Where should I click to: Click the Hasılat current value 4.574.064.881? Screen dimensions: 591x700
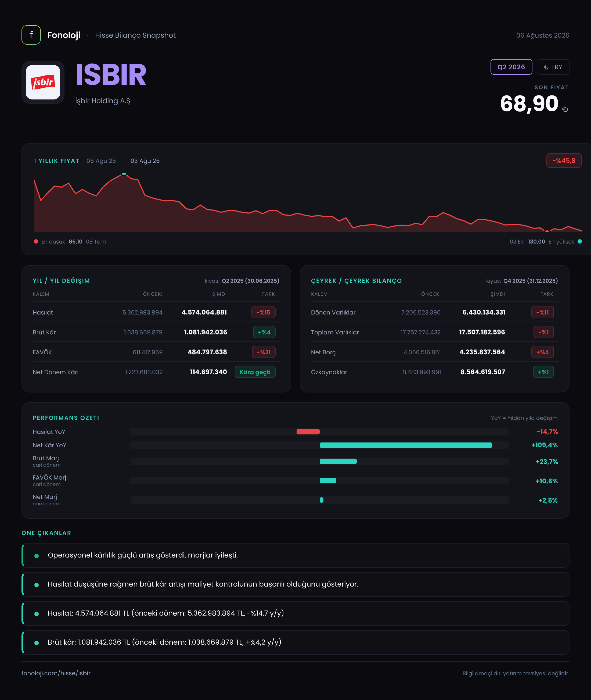204,312
